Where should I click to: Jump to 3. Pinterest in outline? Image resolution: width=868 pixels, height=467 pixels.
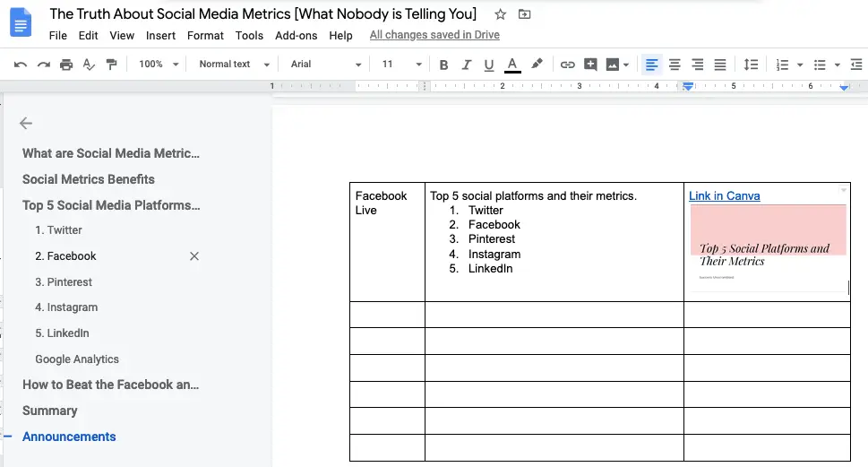(64, 282)
